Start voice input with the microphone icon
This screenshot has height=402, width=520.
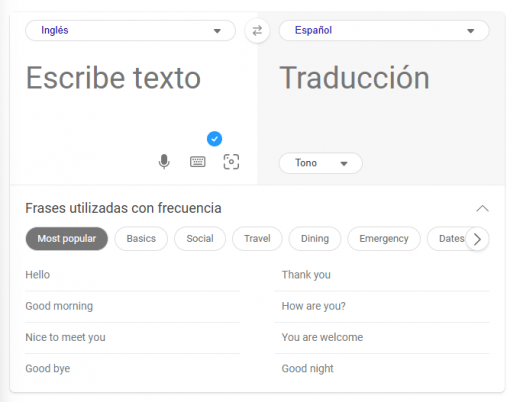pyautogui.click(x=164, y=162)
